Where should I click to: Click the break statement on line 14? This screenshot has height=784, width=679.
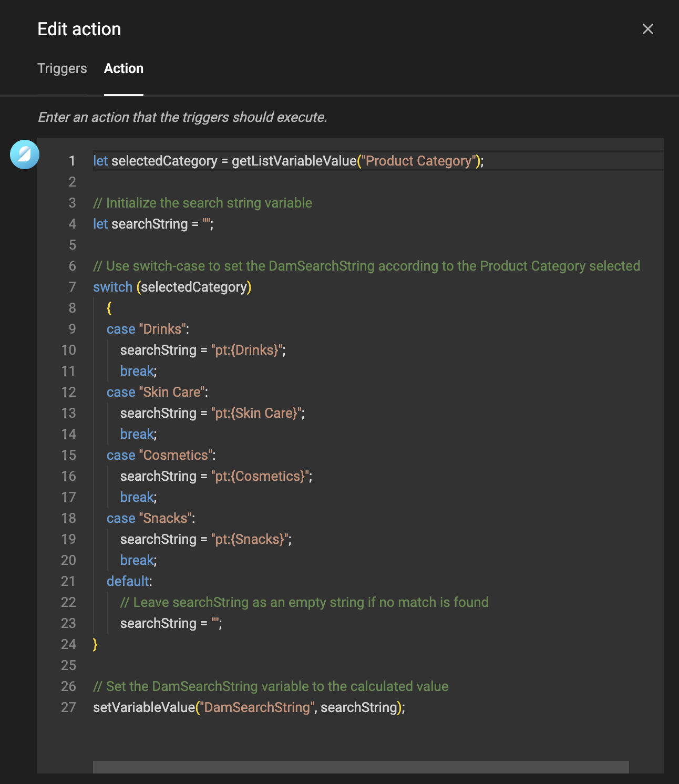pos(138,434)
